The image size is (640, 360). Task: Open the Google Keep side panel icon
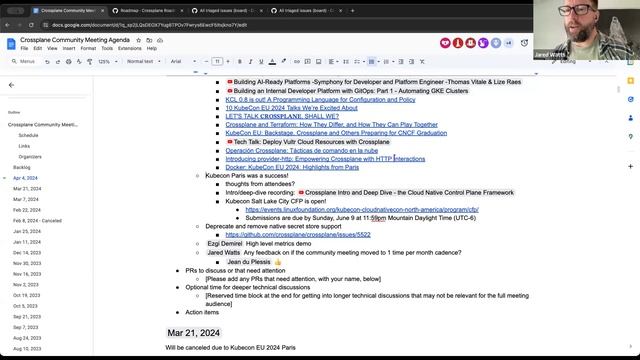click(631, 81)
